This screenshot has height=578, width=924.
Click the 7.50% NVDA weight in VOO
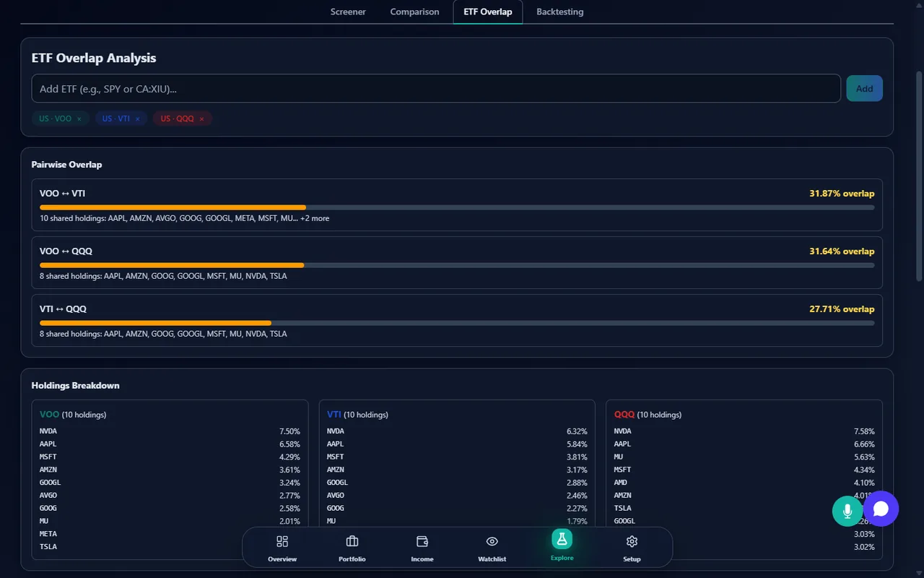coord(289,431)
